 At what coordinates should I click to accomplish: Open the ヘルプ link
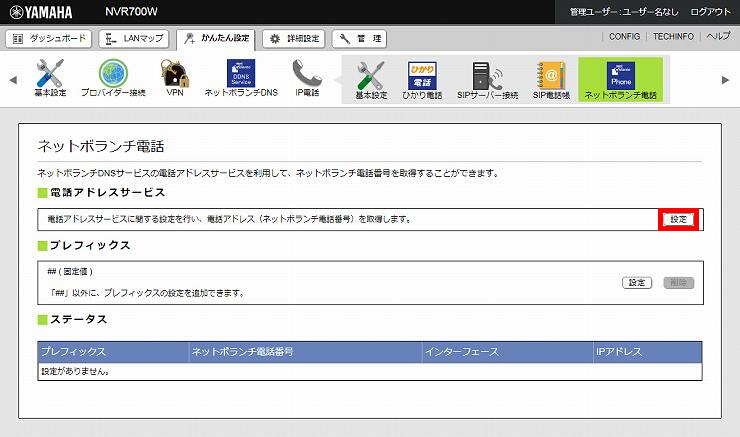718,36
